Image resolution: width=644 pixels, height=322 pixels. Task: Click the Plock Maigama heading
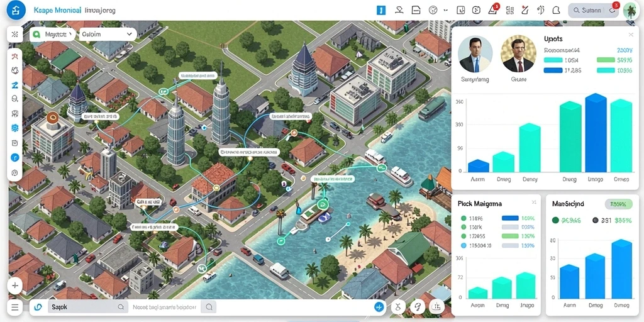[x=479, y=204]
